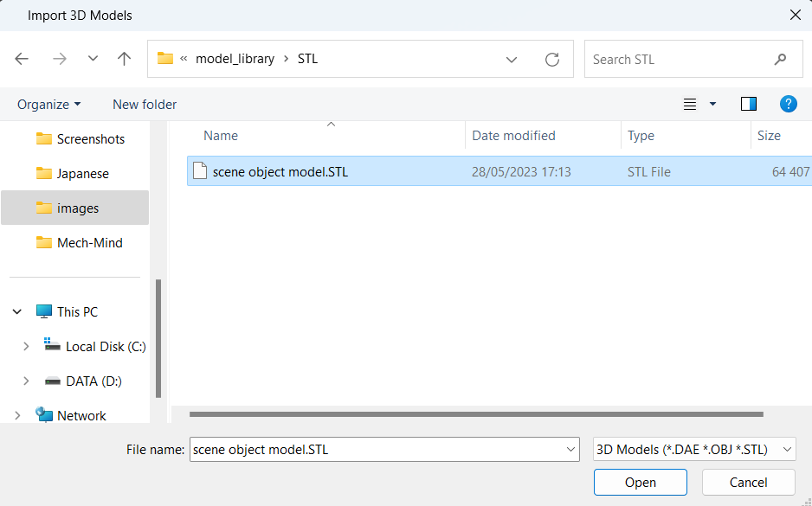Open help with the question mark icon

pyautogui.click(x=788, y=104)
